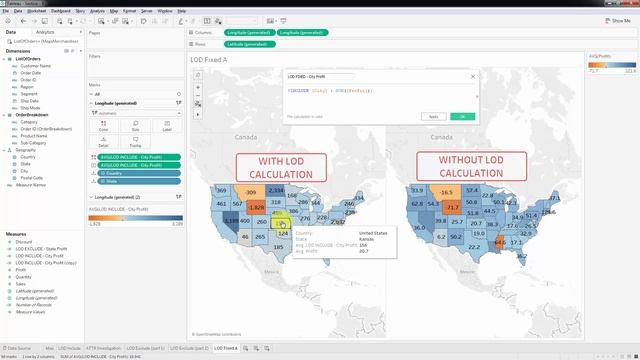Viewport: 640px width, 360px height.
Task: Click the Color card in Marks
Action: (103, 126)
